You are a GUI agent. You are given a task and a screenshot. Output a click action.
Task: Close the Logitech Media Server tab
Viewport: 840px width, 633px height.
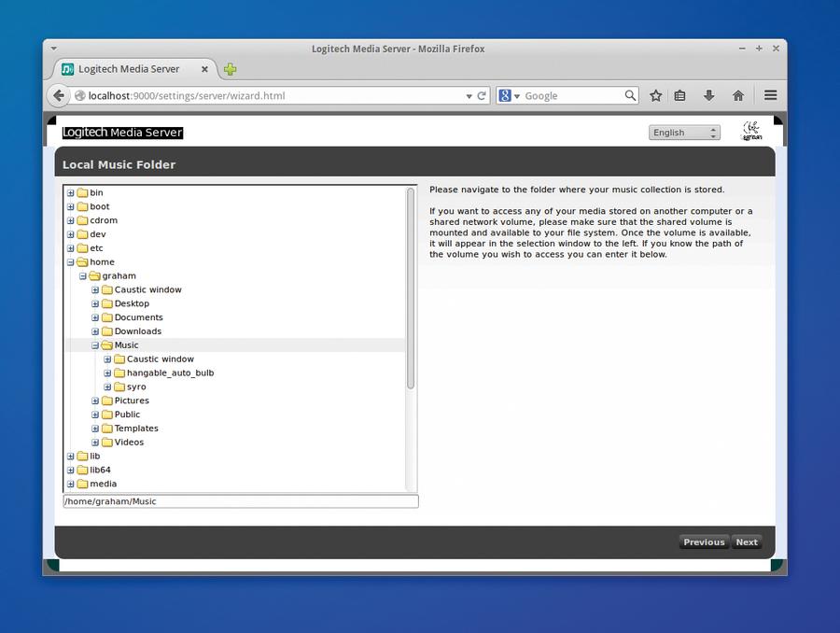tap(204, 69)
